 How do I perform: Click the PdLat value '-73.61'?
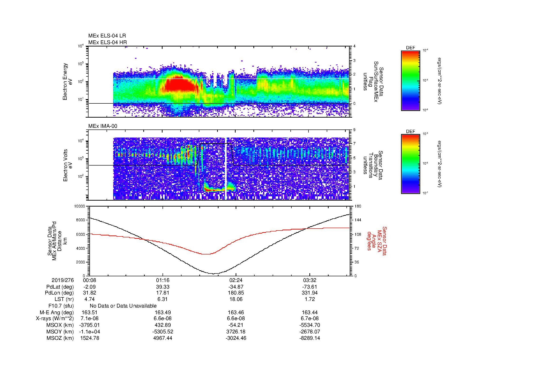click(x=309, y=287)
